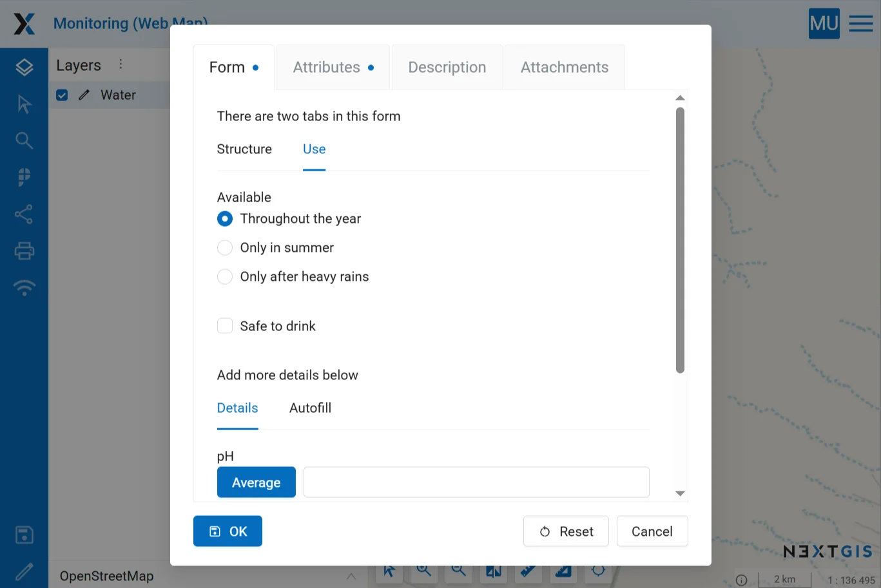
Task: Click the pH value input field
Action: pos(476,482)
